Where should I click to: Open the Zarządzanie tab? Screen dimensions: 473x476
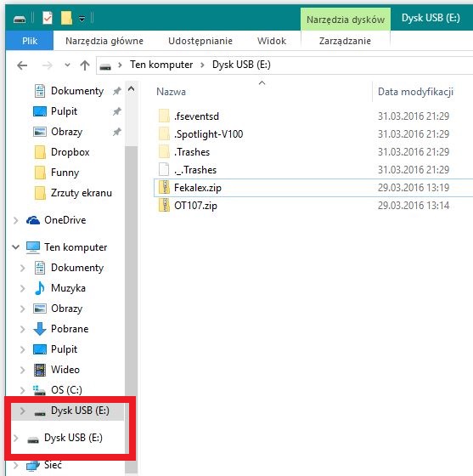[x=345, y=41]
